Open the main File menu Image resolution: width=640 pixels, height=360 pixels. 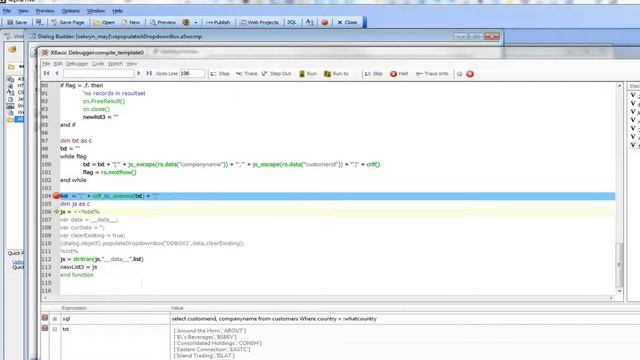click(7, 11)
